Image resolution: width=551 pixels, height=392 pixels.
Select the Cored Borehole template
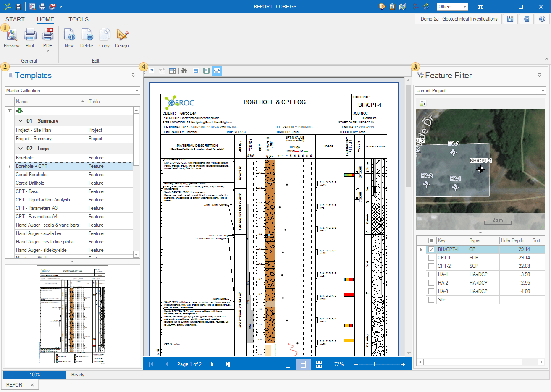pyautogui.click(x=73, y=175)
